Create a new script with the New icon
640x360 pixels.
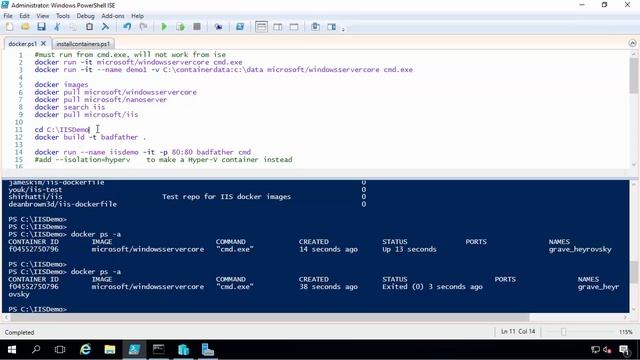tap(9, 27)
